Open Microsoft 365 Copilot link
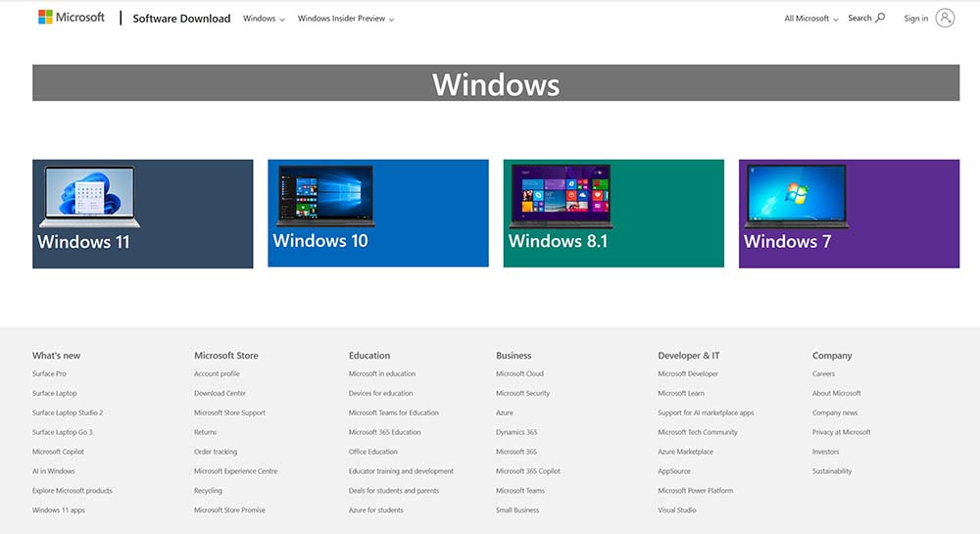The height and width of the screenshot is (534, 980). point(528,471)
